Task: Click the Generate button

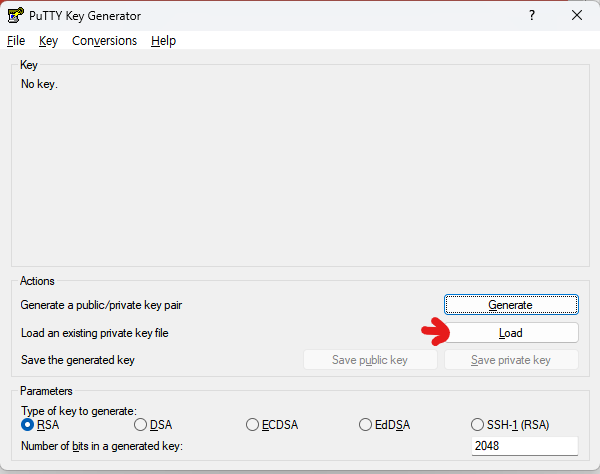Action: 511,305
